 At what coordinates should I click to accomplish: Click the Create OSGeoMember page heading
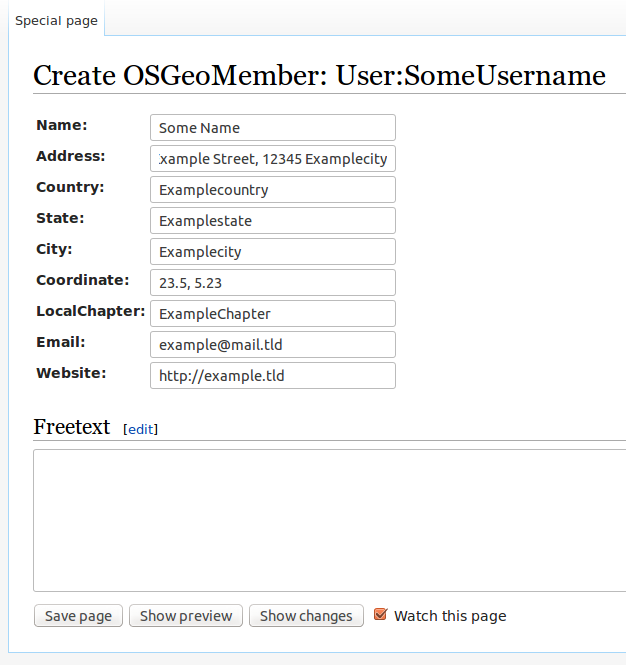coord(319,76)
